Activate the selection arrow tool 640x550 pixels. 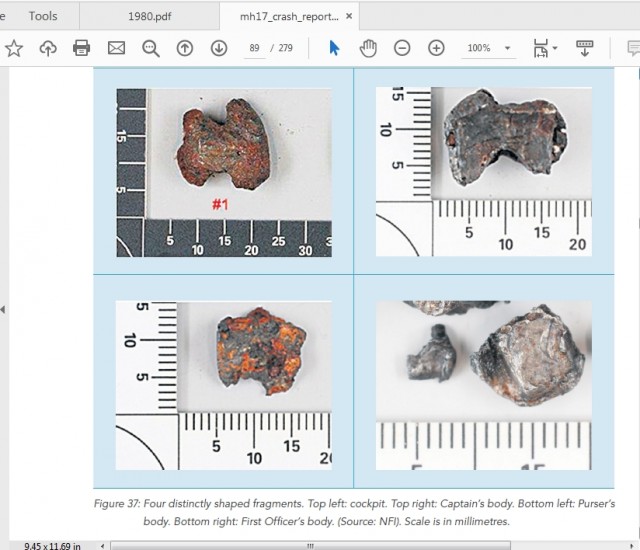tap(334, 48)
